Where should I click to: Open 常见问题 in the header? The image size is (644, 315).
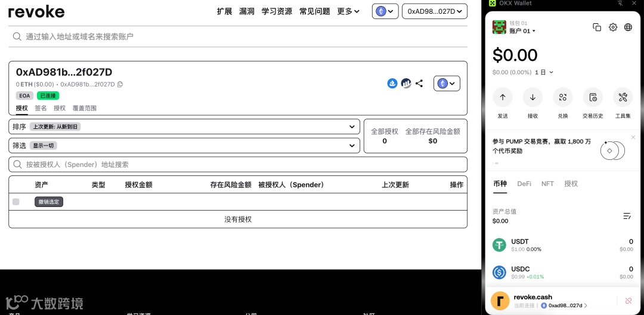[x=315, y=11]
